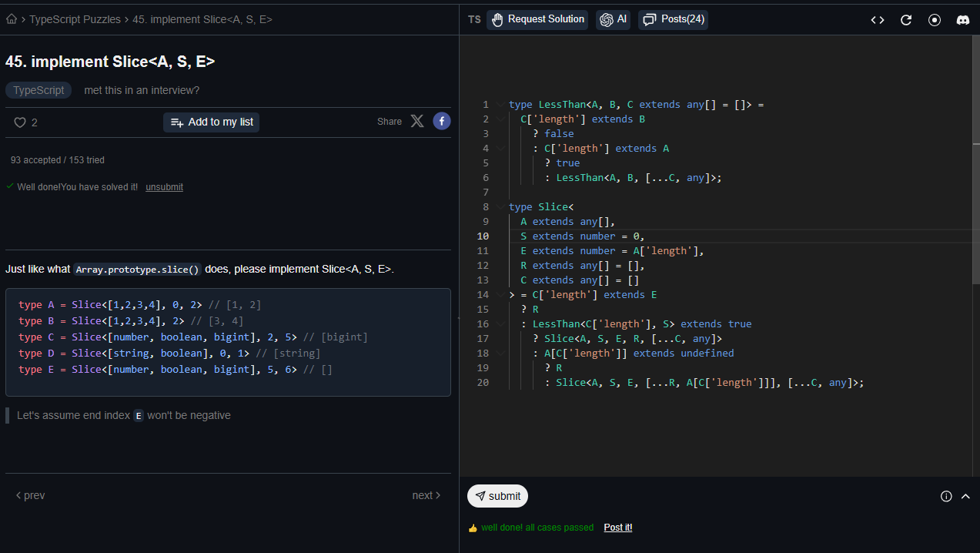
Task: Share on X via its icon
Action: pyautogui.click(x=417, y=121)
